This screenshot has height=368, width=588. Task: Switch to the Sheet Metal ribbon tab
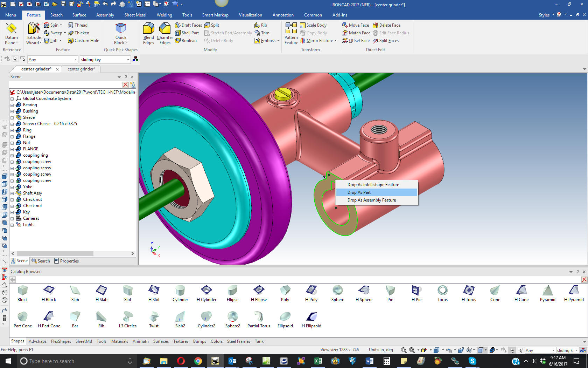click(135, 15)
